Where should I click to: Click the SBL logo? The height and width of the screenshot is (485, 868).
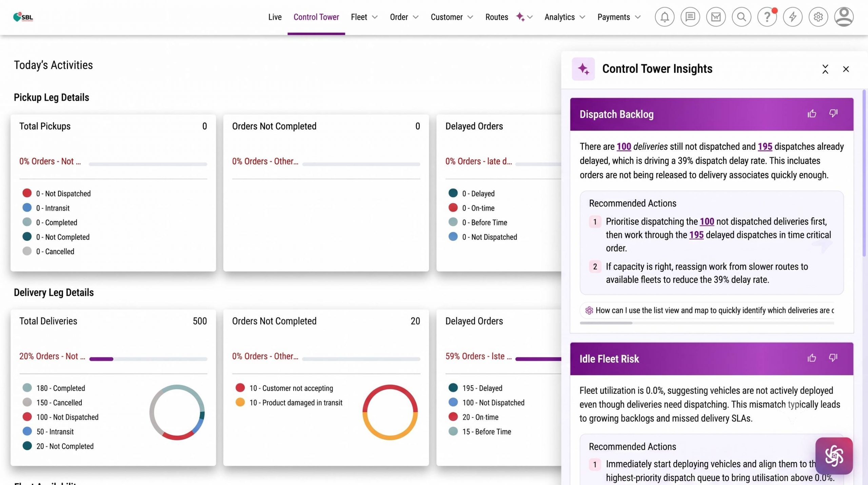tap(23, 17)
